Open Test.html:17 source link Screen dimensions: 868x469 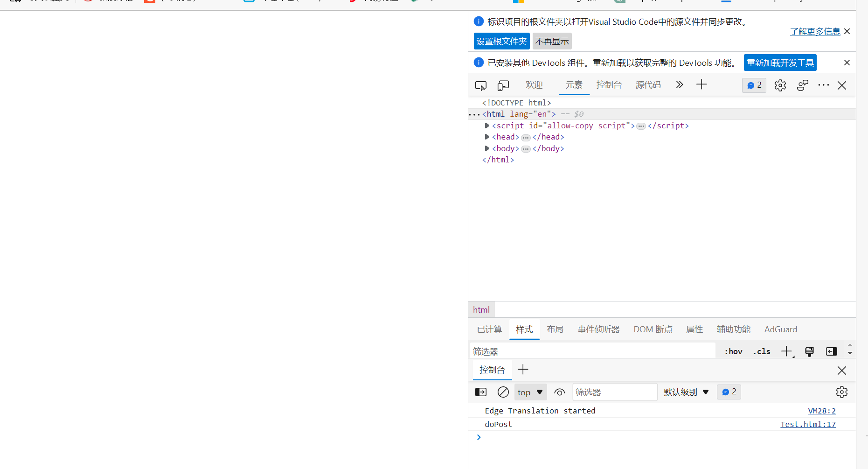(x=808, y=424)
